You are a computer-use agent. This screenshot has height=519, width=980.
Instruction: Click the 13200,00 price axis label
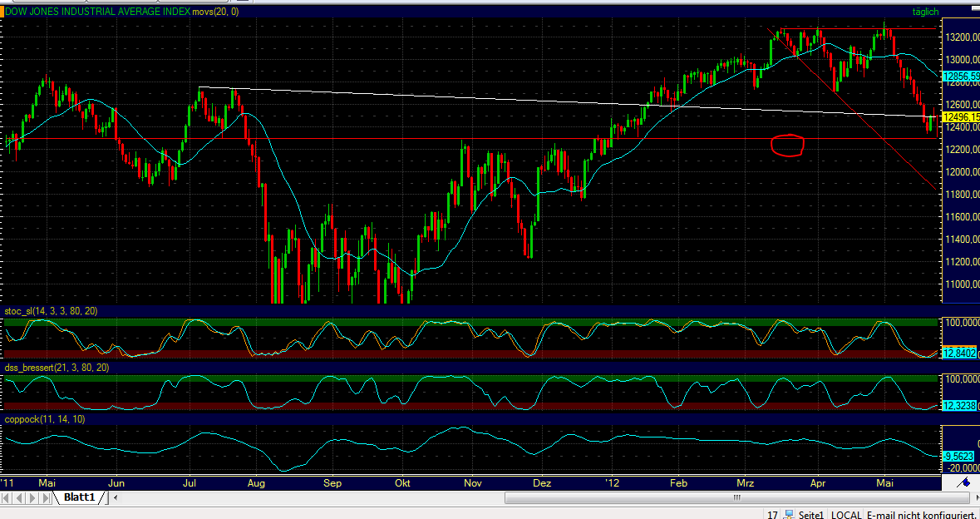962,37
